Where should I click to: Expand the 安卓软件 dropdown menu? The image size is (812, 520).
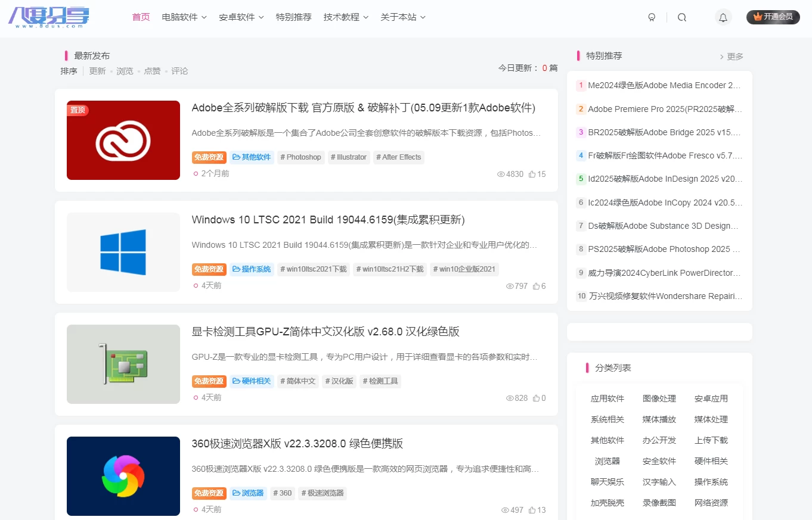pos(241,17)
